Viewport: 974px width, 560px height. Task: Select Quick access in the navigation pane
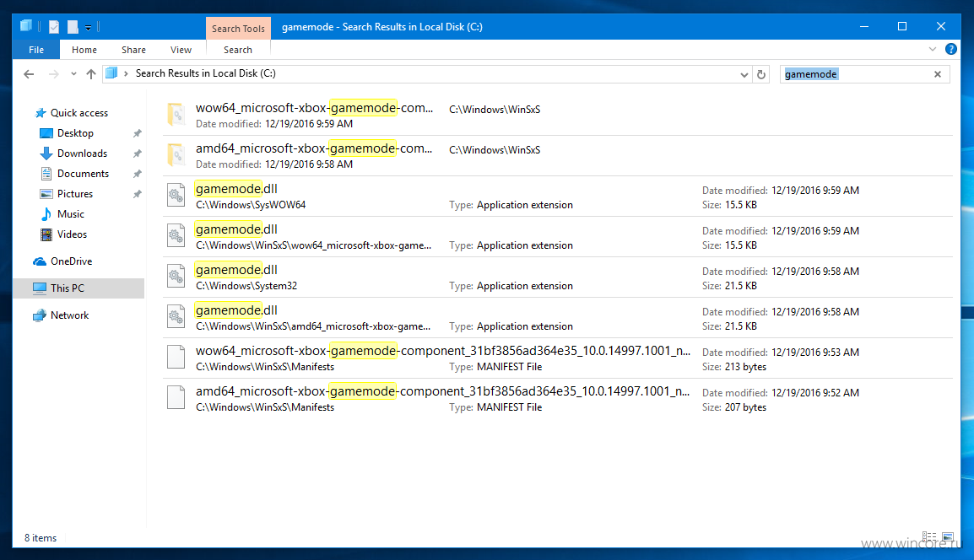[x=78, y=113]
